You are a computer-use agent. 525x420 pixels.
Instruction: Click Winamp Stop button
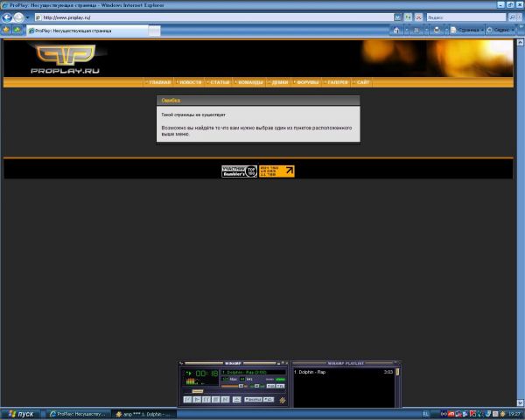pyautogui.click(x=216, y=400)
